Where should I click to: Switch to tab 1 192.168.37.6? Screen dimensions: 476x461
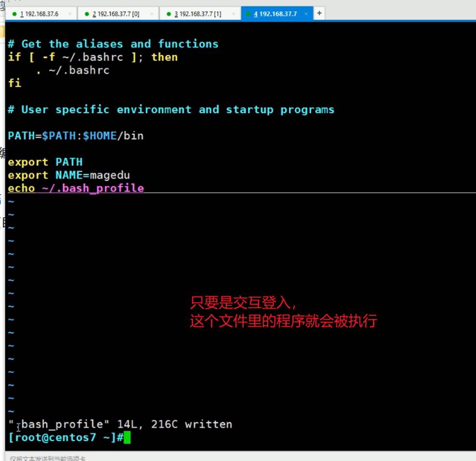point(39,14)
